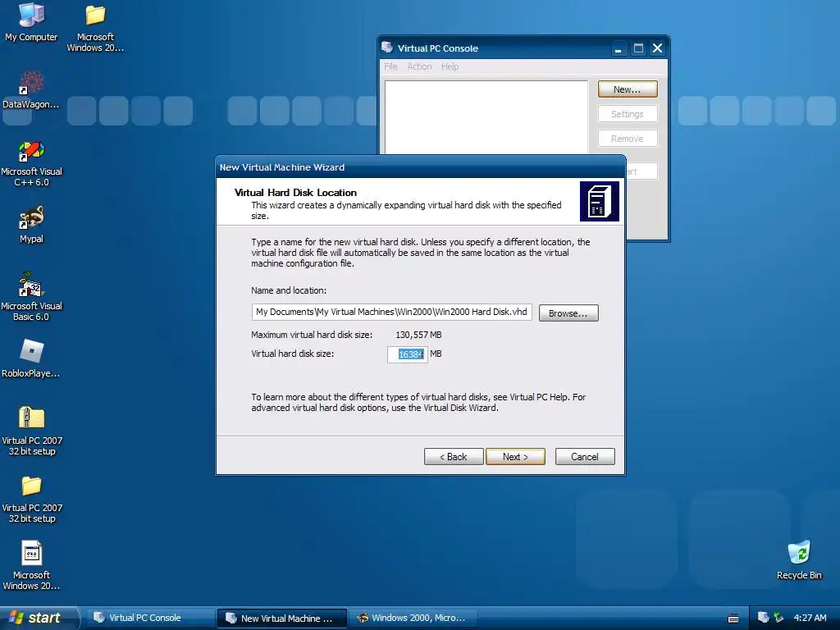Viewport: 840px width, 630px height.
Task: Click Browse... to choose disk location
Action: pos(568,313)
